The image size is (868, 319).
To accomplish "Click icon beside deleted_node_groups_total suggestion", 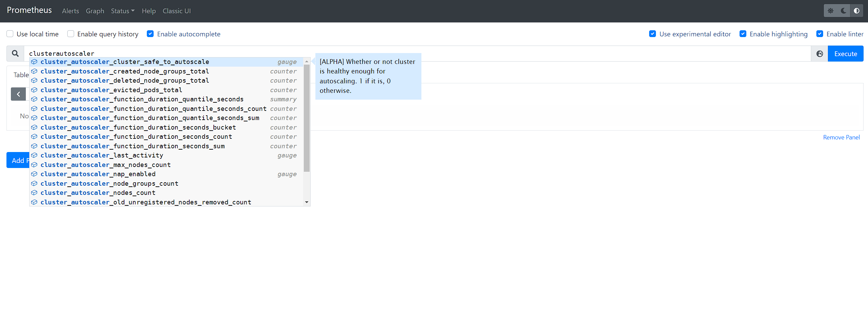I will click(x=34, y=81).
